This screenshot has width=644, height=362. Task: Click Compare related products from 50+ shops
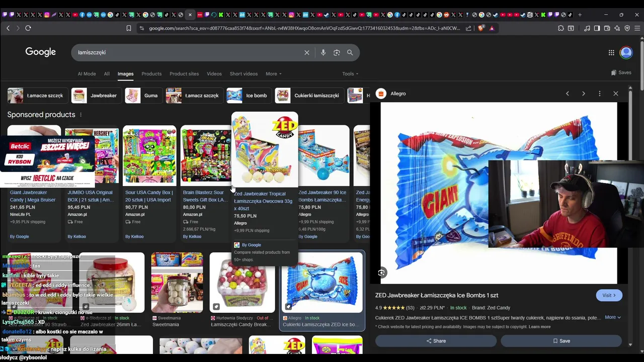point(262,256)
